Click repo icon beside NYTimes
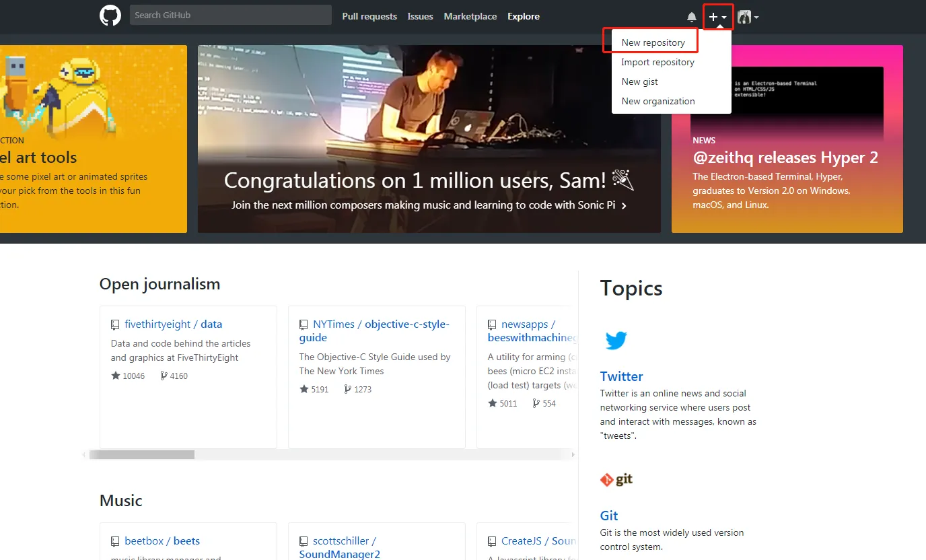 pos(304,324)
